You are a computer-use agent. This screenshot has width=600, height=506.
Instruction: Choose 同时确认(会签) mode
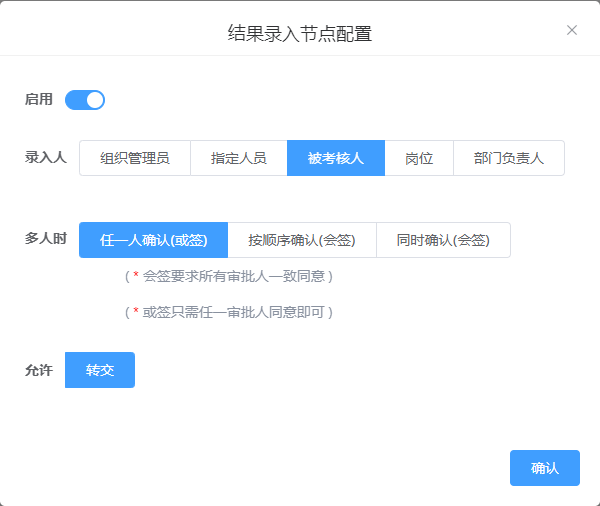443,240
